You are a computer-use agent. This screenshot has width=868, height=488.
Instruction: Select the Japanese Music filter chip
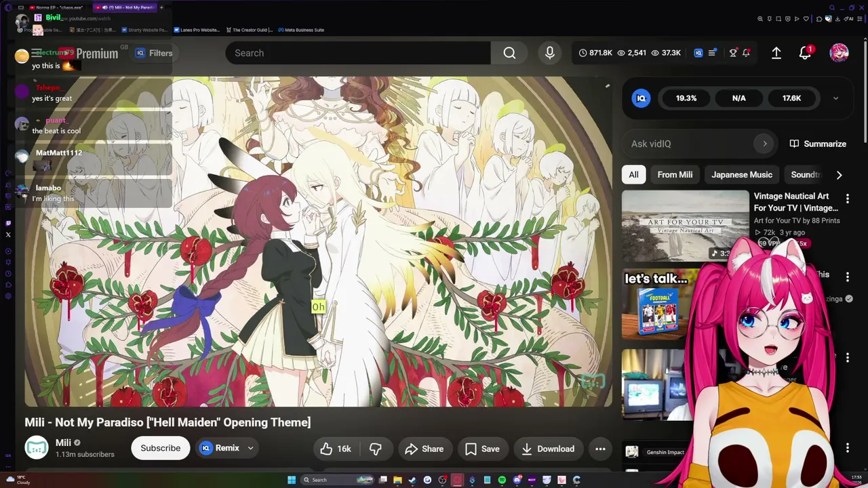[742, 174]
